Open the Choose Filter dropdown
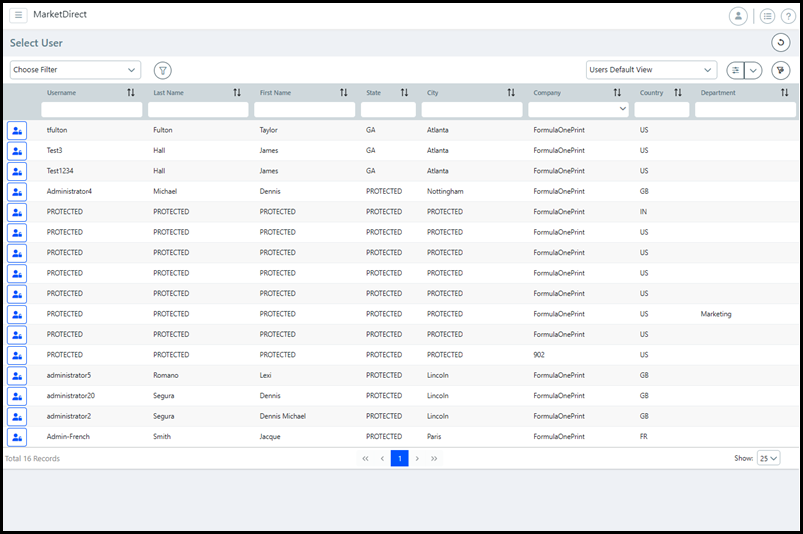 [x=75, y=70]
